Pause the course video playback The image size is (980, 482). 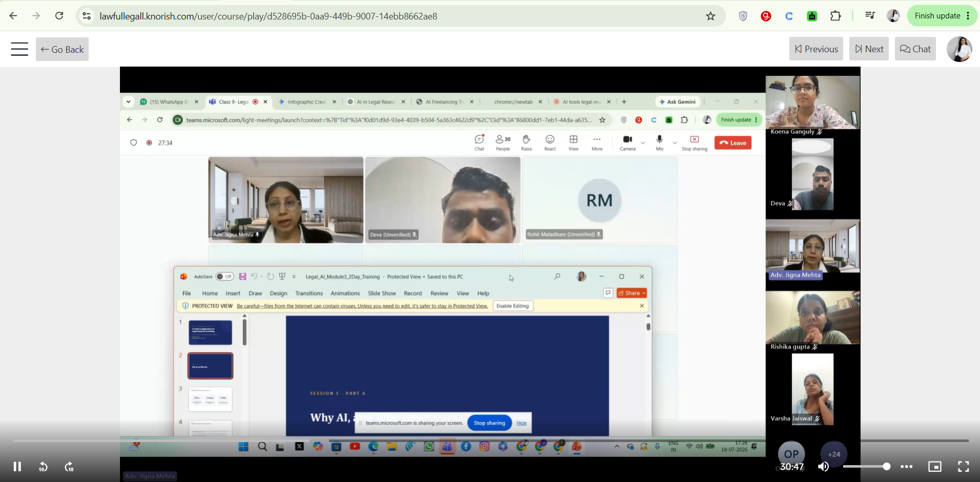[x=17, y=467]
